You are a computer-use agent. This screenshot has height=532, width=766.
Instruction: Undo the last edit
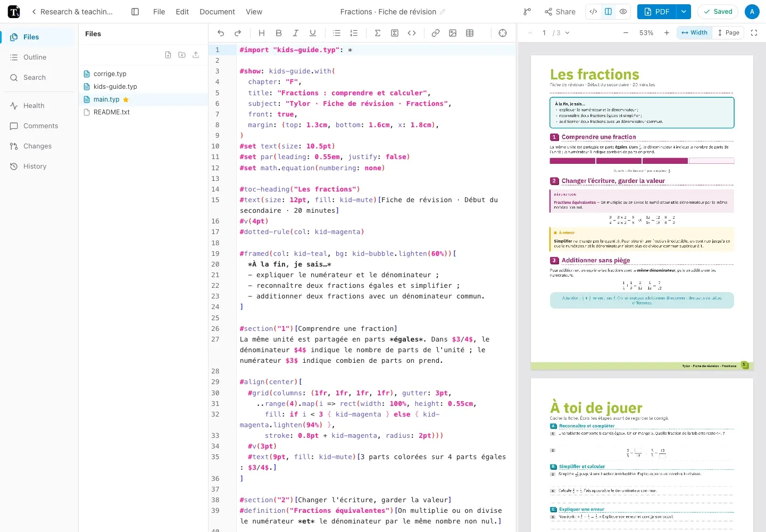(x=221, y=33)
